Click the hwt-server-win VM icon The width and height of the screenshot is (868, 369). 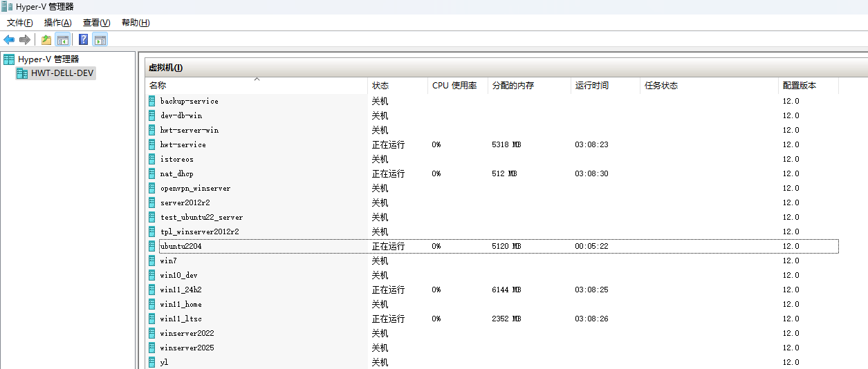(x=152, y=130)
